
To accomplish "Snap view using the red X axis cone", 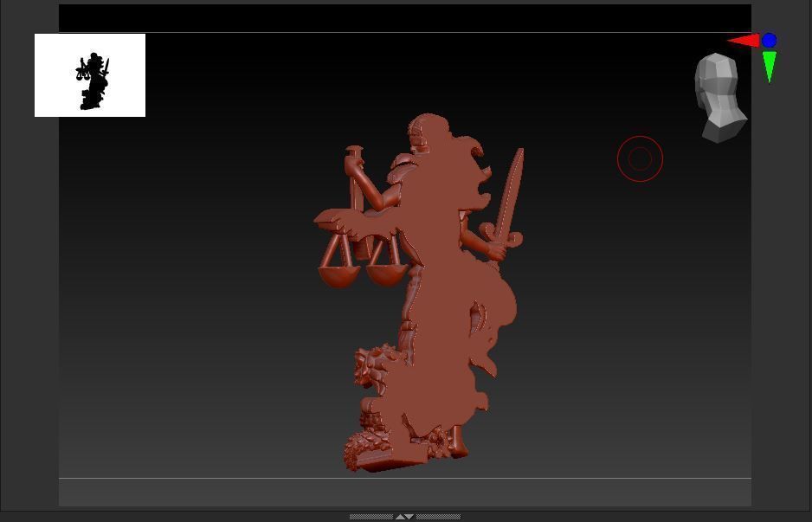I will pos(744,41).
